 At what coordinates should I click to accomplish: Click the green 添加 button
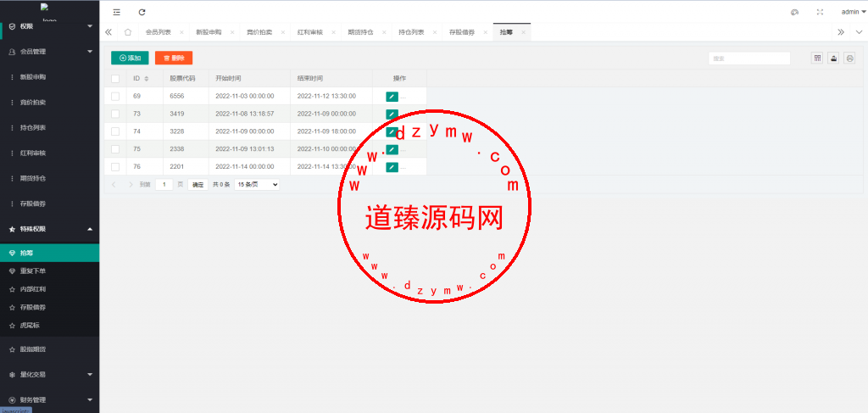[x=130, y=58]
